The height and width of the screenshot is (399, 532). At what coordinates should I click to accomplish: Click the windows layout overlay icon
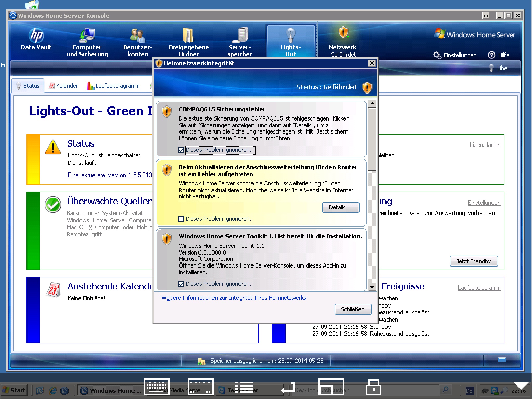(331, 387)
